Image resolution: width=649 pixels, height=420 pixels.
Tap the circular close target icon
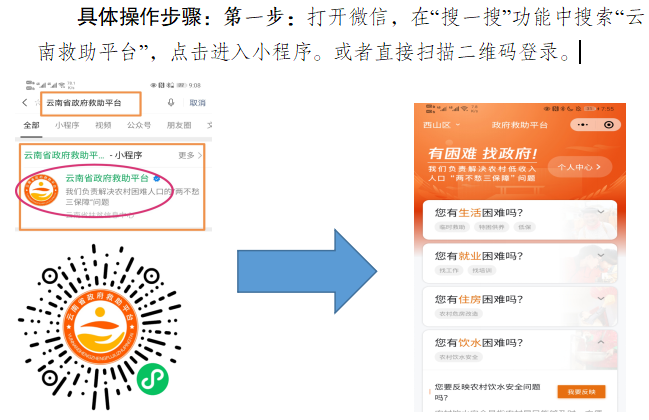609,125
